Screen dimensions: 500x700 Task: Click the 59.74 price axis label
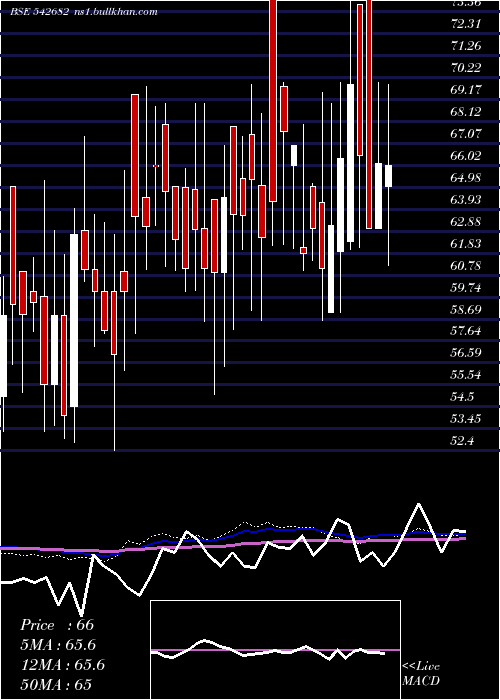tap(467, 288)
